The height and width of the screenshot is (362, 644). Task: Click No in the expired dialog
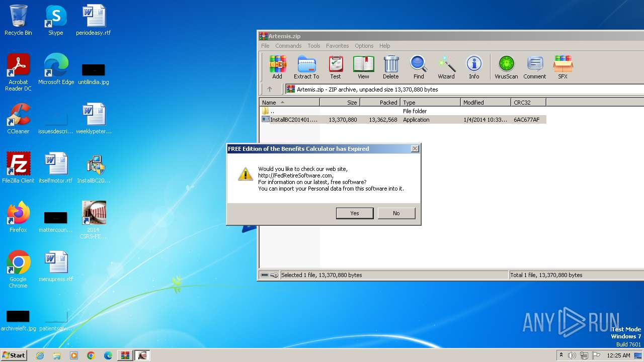click(396, 213)
